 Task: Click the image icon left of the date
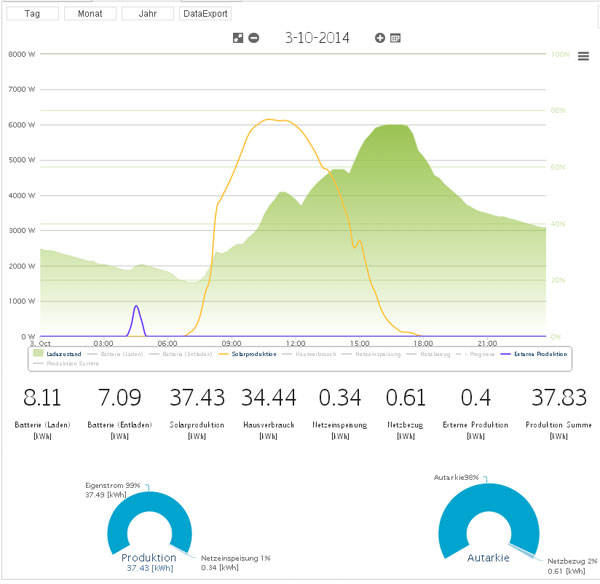(x=238, y=38)
